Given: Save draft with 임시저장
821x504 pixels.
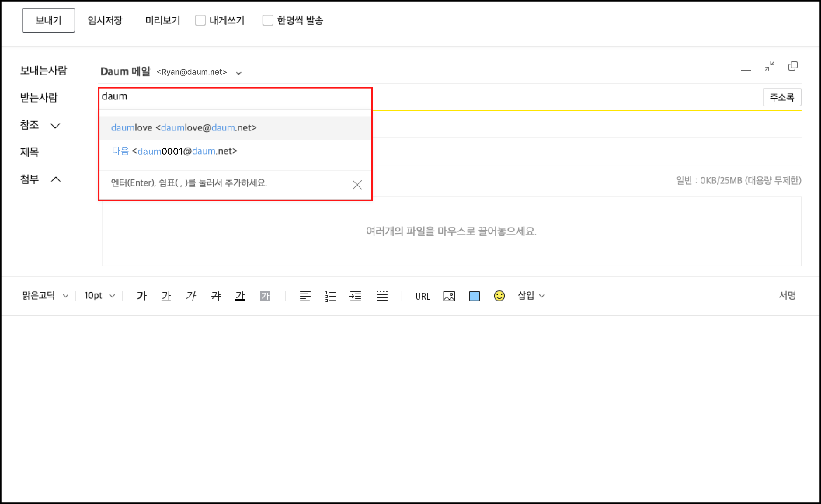Looking at the screenshot, I should click(x=105, y=20).
